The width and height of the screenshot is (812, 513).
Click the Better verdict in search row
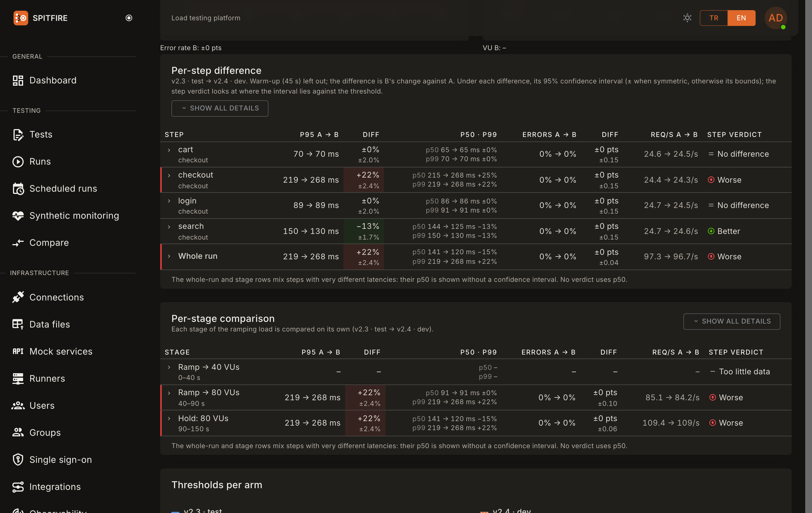pyautogui.click(x=724, y=231)
